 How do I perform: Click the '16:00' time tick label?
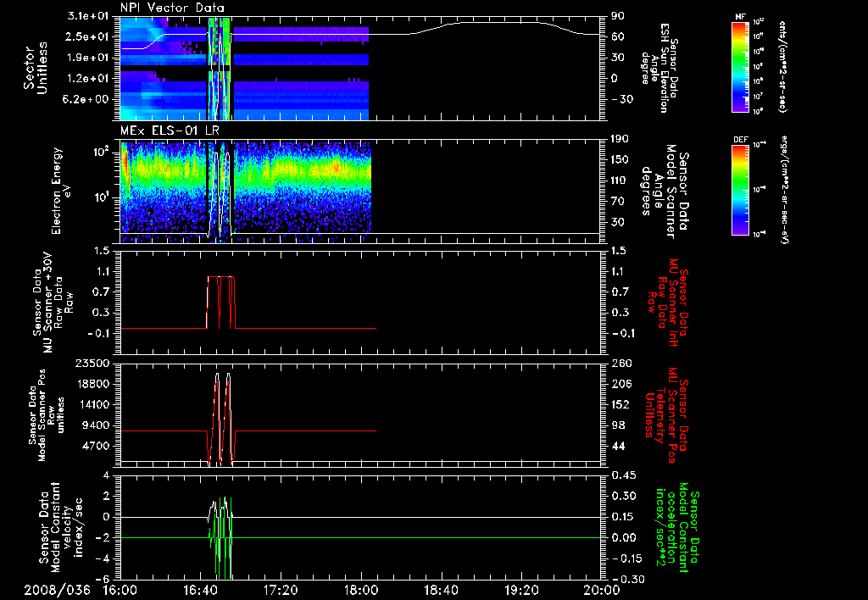point(120,590)
